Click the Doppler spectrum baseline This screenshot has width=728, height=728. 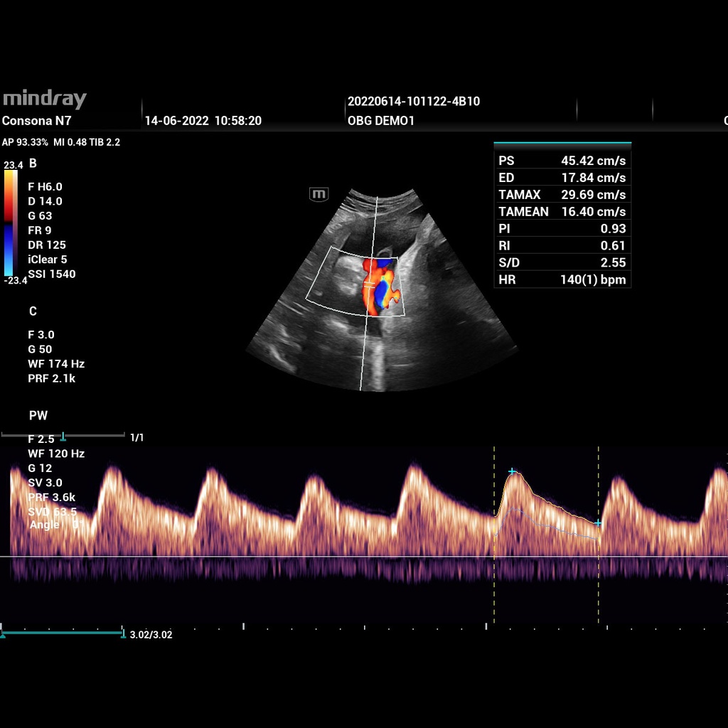355,557
